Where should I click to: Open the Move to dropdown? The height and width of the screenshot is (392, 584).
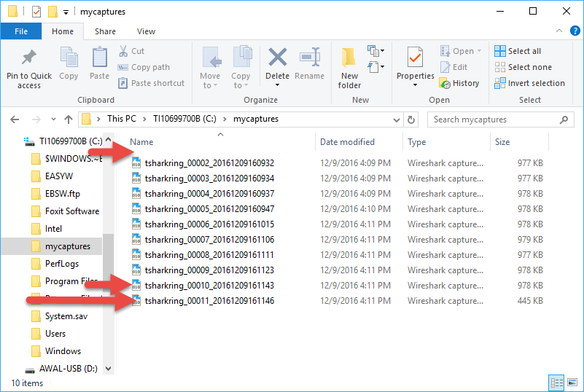[x=210, y=80]
